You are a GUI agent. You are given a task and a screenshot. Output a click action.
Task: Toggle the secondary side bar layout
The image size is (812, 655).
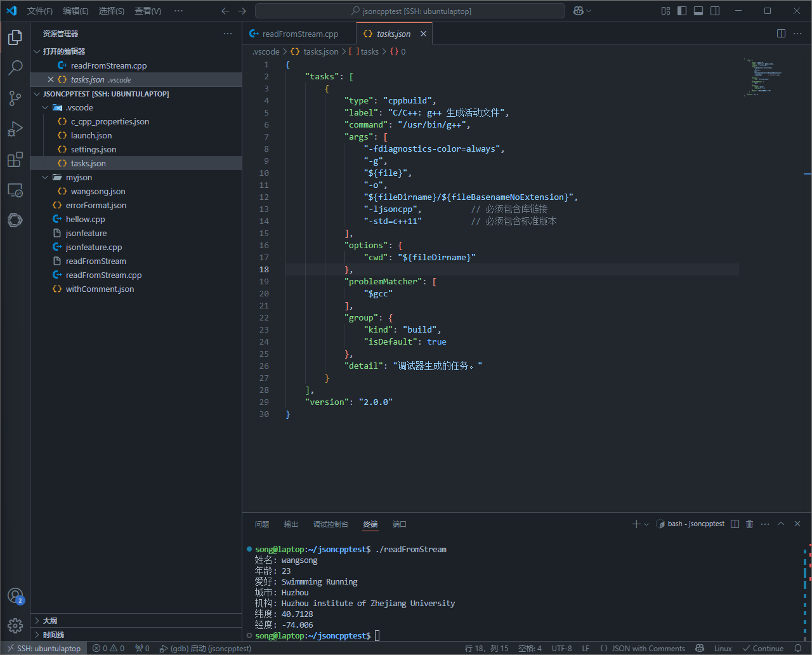tap(715, 11)
